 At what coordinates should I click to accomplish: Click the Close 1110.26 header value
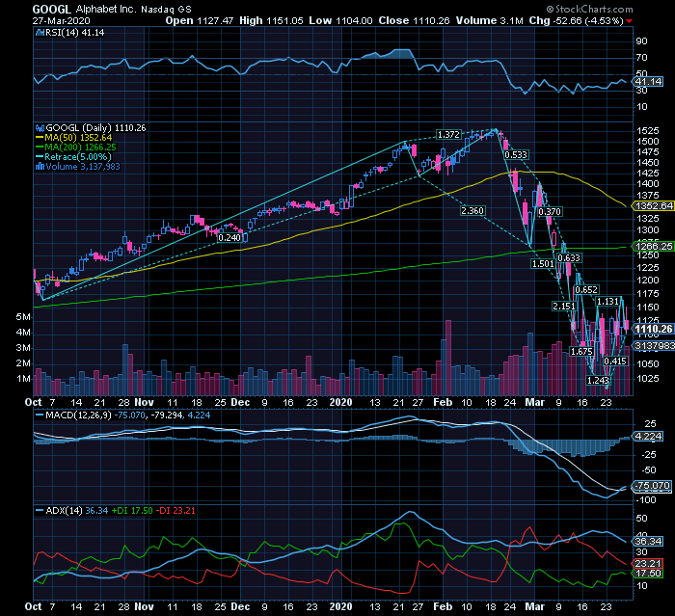(414, 21)
